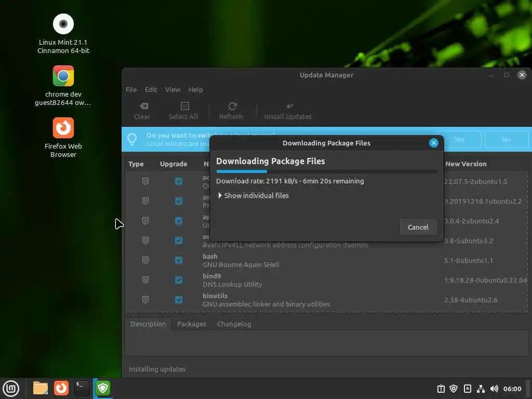The width and height of the screenshot is (532, 399).
Task: Click the Installing updates status text
Action: click(x=157, y=369)
